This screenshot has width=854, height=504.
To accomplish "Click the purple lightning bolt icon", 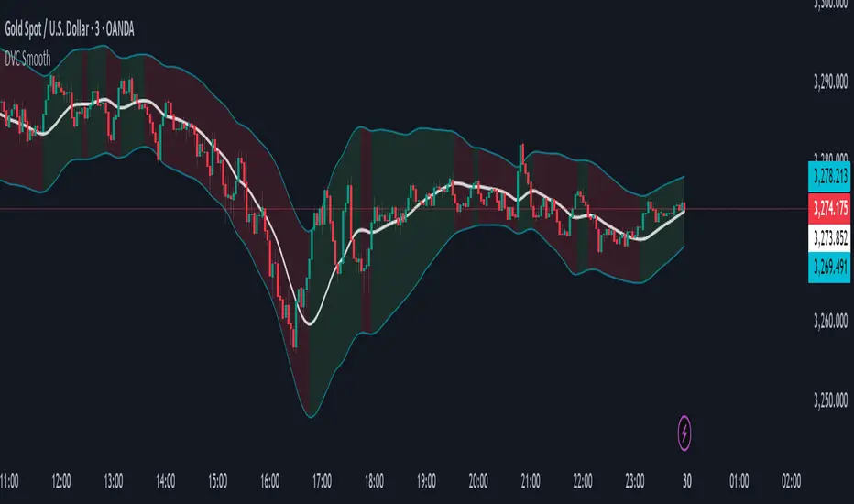I will [684, 433].
